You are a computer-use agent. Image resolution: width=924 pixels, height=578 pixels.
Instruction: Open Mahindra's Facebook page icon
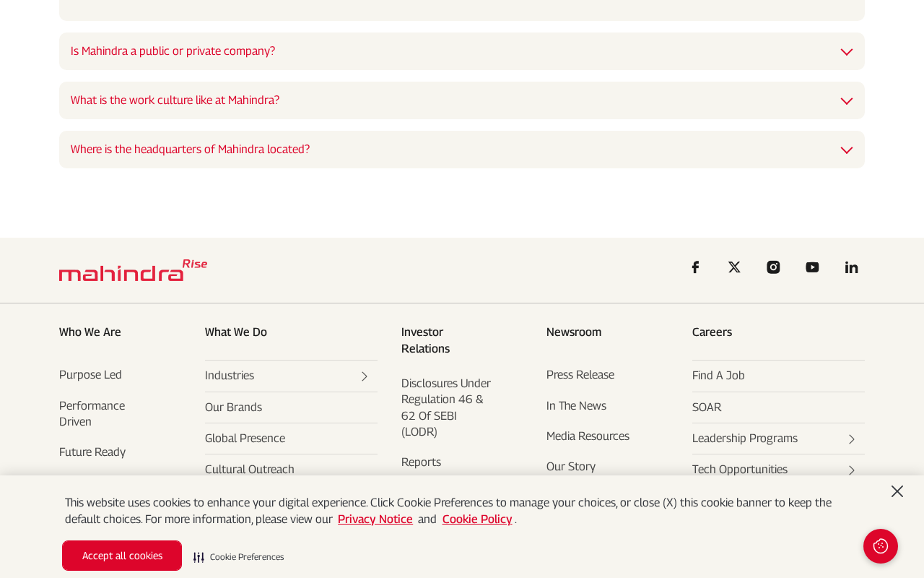695,267
